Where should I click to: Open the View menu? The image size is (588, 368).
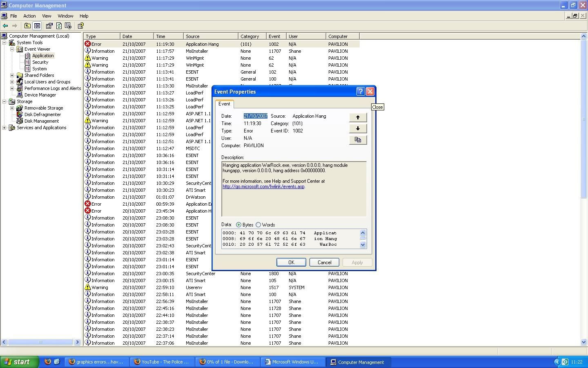(x=47, y=16)
